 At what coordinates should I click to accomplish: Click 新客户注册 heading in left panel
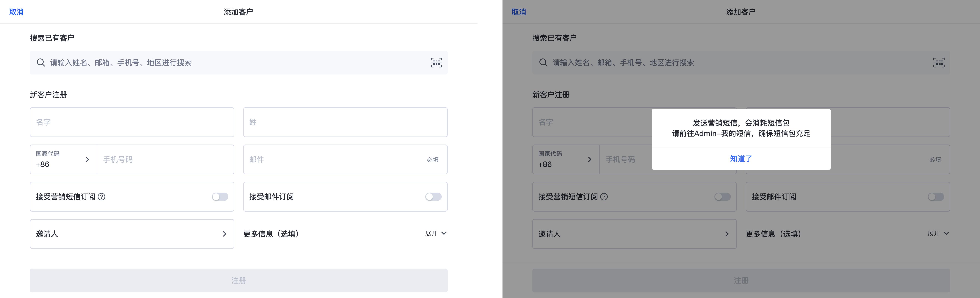pyautogui.click(x=48, y=95)
